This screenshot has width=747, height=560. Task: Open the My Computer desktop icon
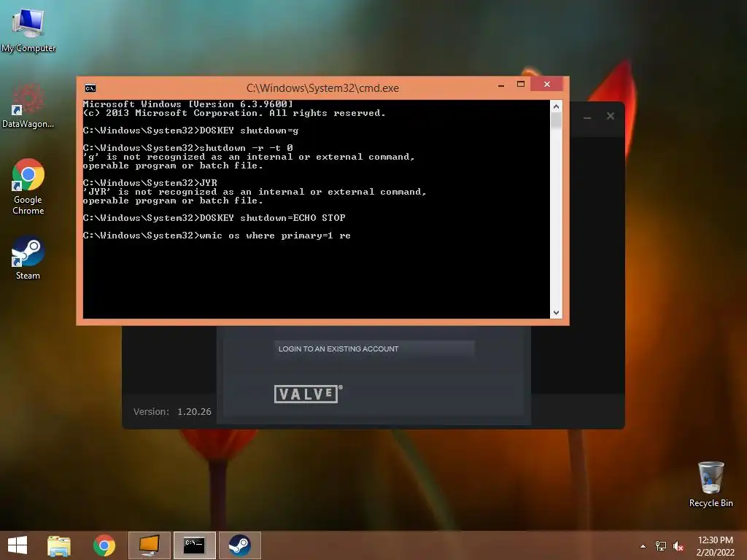(x=28, y=29)
